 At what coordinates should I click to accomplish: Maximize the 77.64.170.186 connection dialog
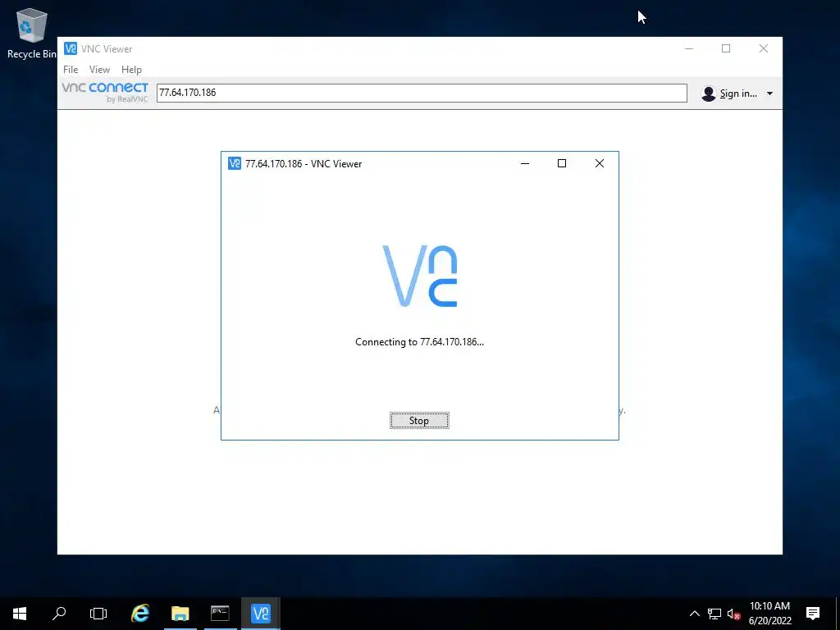(562, 163)
